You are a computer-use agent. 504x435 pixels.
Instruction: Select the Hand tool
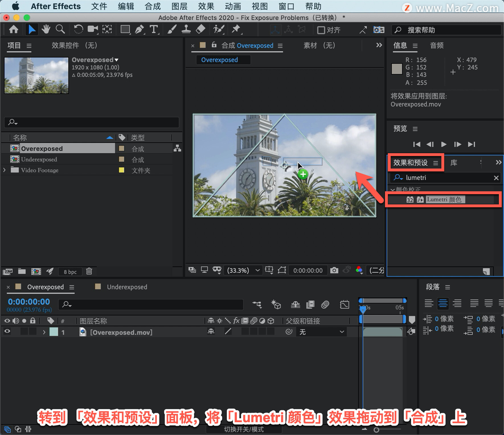[x=46, y=29]
